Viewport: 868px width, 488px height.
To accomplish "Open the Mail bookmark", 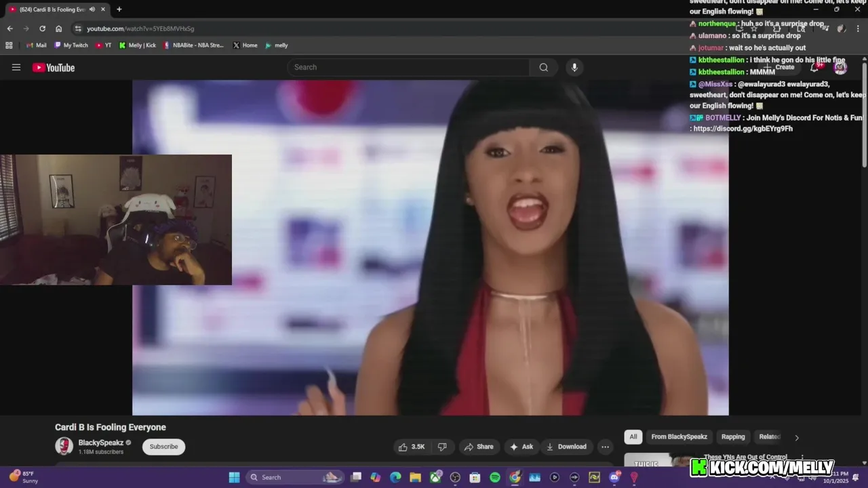I will click(35, 45).
